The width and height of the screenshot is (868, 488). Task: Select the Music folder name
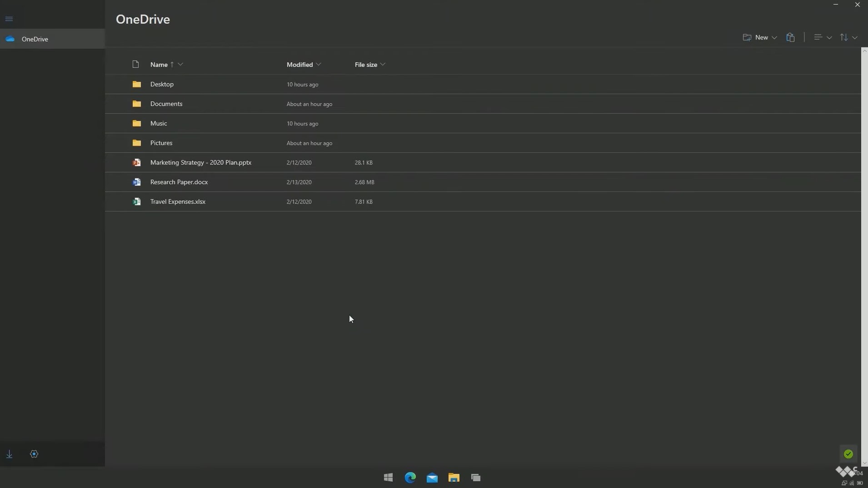click(159, 123)
